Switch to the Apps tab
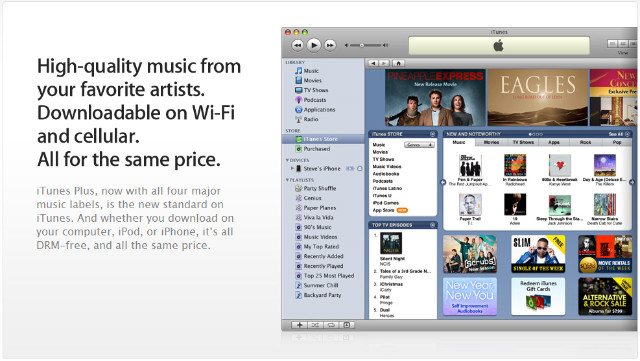The width and height of the screenshot is (640, 361). tap(554, 143)
